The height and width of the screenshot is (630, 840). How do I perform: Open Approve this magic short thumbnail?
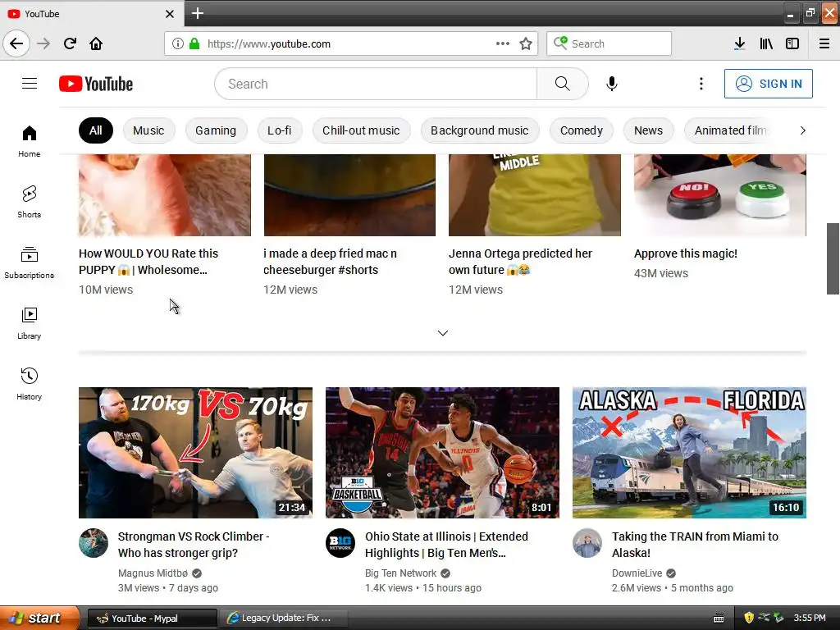pyautogui.click(x=720, y=195)
